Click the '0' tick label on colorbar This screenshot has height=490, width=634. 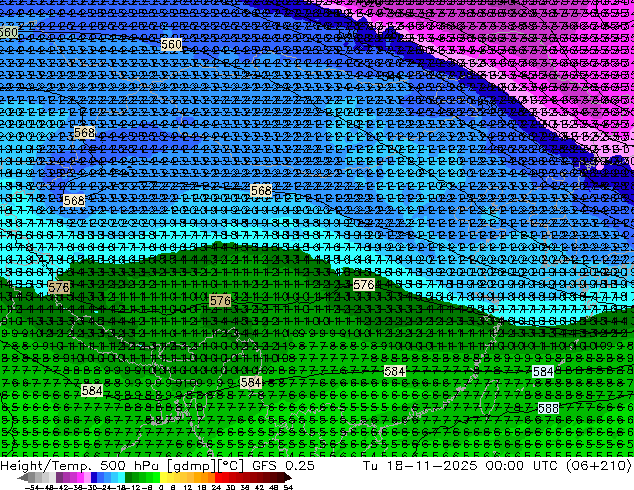coord(161,487)
